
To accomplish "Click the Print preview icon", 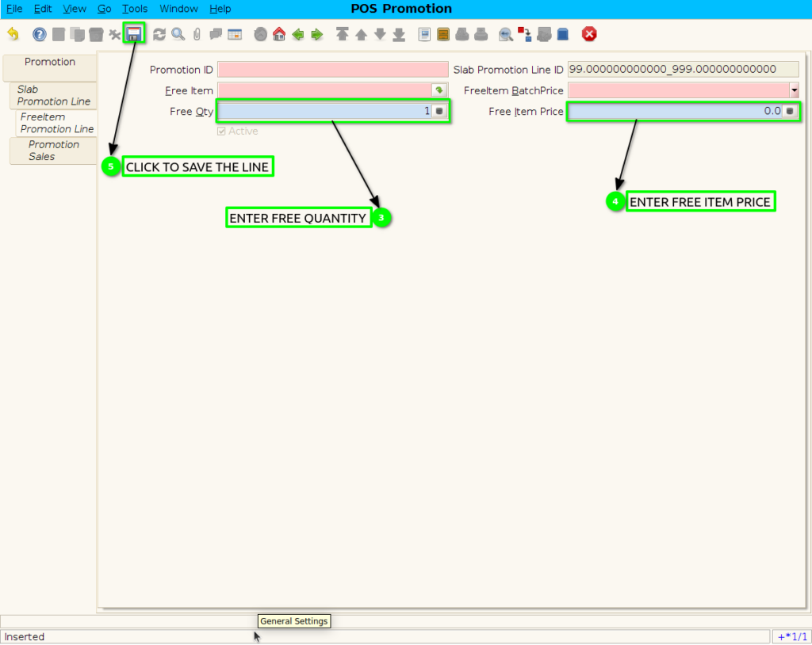I will [462, 34].
